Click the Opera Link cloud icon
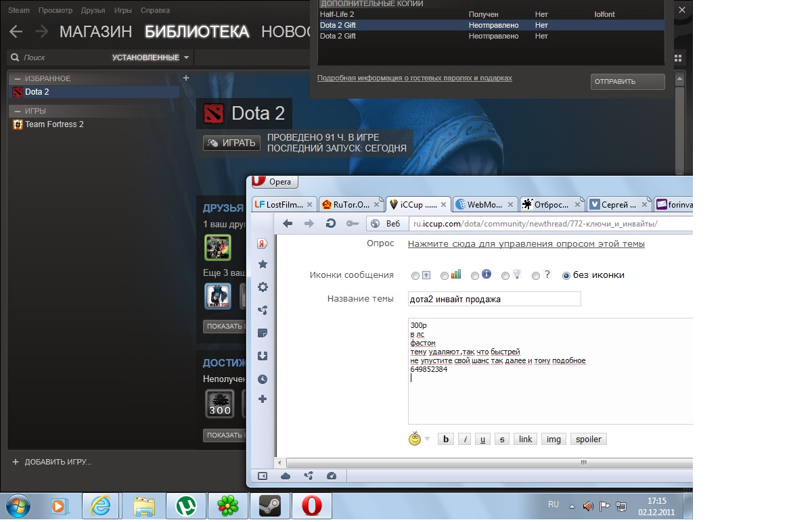This screenshot has width=812, height=522. pyautogui.click(x=286, y=476)
